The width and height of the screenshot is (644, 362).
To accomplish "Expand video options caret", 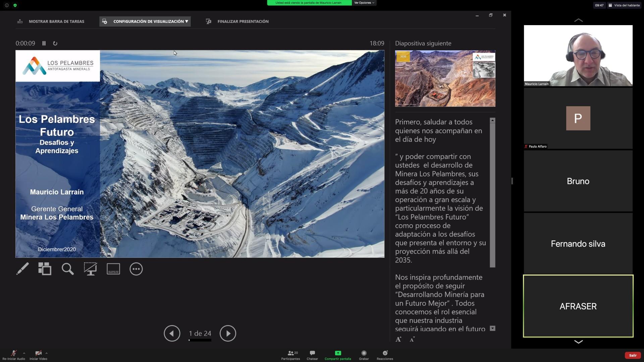I will tap(47, 353).
